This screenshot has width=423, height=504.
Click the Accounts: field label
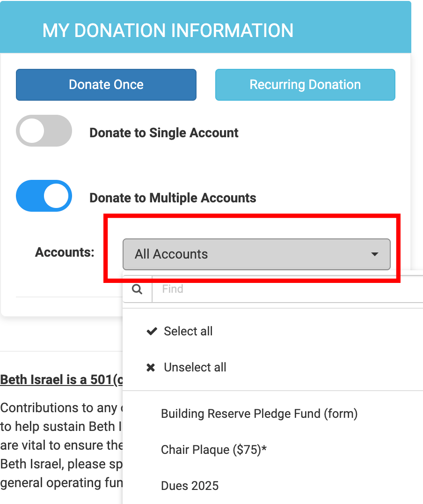pyautogui.click(x=65, y=252)
